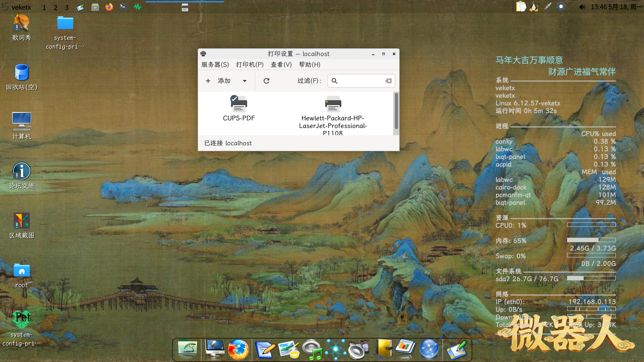644x362 pixels.
Task: Click the volume speaker tray icon
Action: click(582, 7)
